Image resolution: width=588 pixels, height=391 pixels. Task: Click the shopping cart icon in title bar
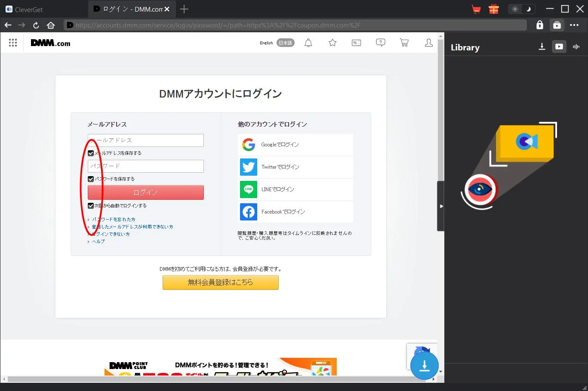point(476,9)
